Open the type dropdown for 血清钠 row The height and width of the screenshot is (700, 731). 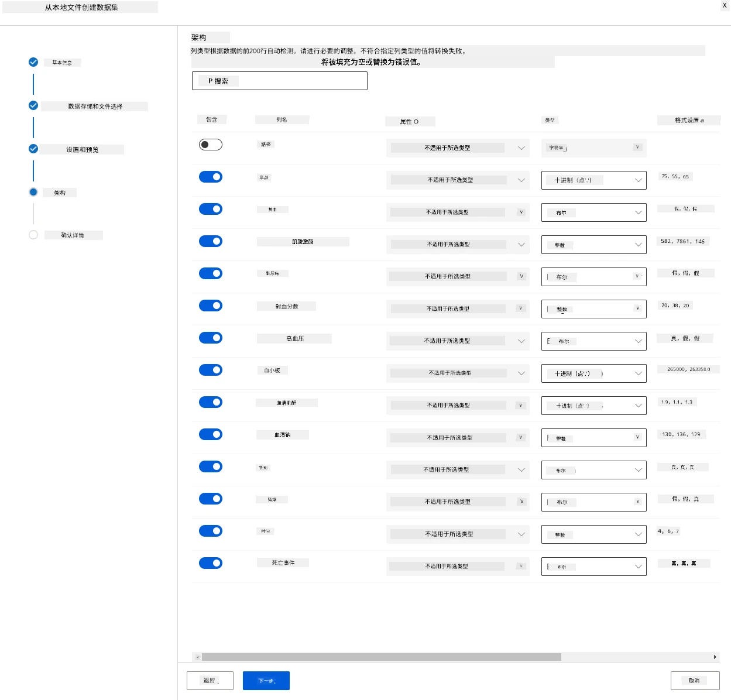click(594, 438)
